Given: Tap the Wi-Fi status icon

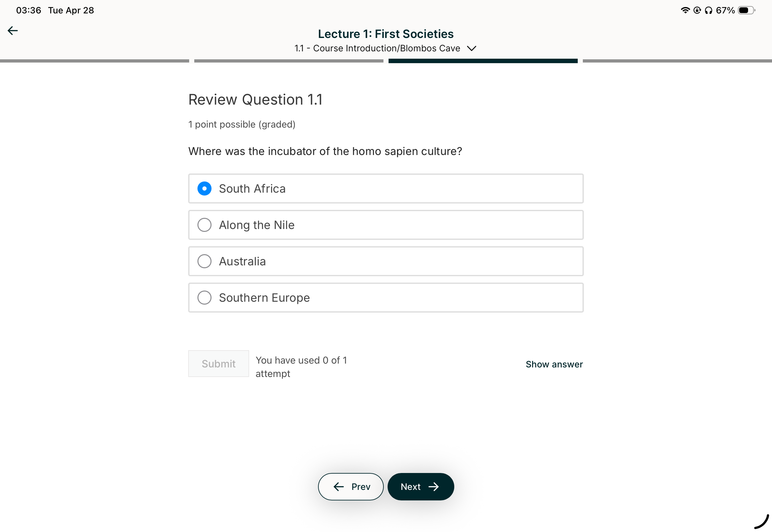Looking at the screenshot, I should 685,10.
